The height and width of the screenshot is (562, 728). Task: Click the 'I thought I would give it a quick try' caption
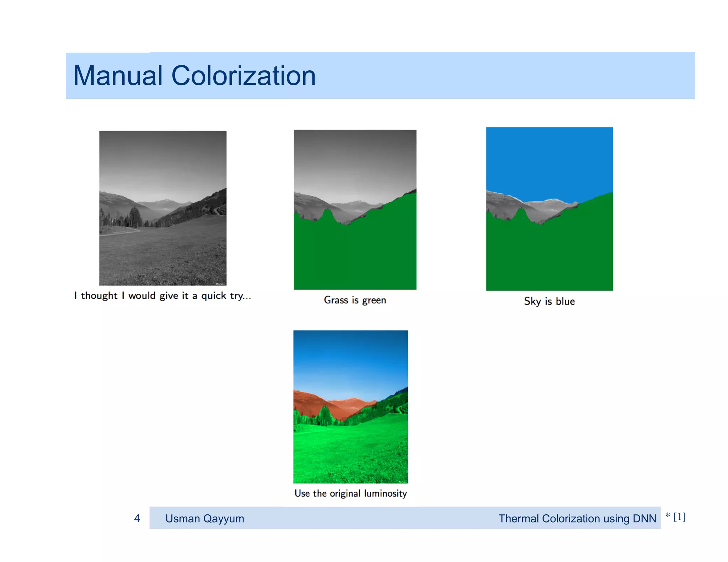click(x=162, y=296)
